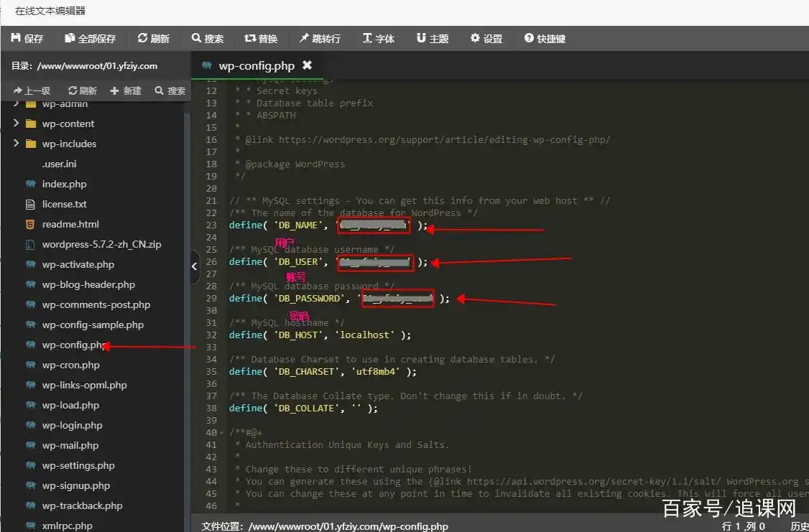Open wp-login.php in the file tree

72,425
